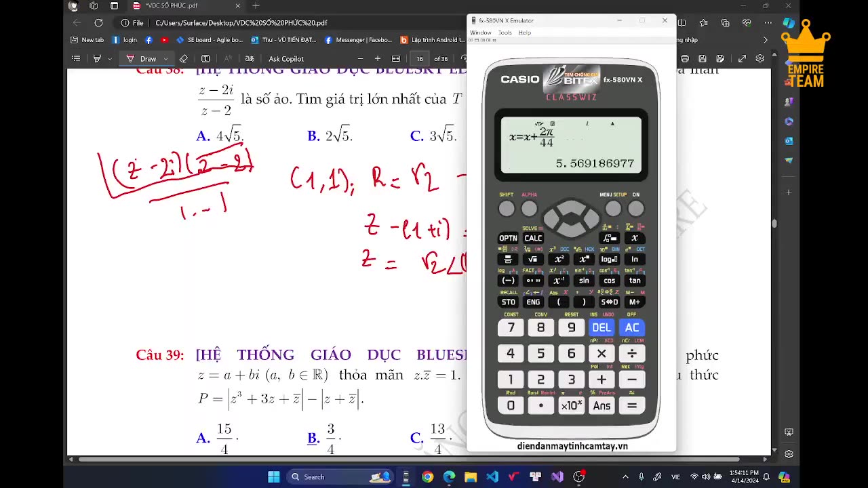The height and width of the screenshot is (488, 868).
Task: Expand highlight color options dropdown
Action: pyautogui.click(x=109, y=59)
